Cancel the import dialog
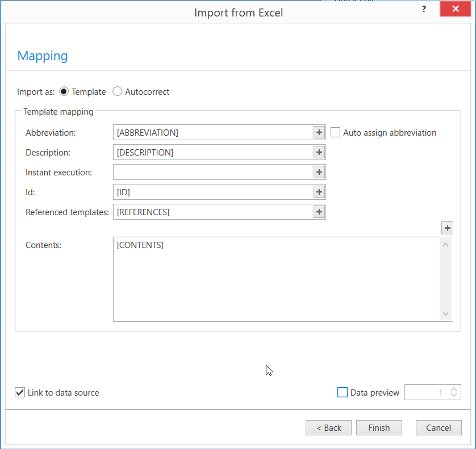 pyautogui.click(x=439, y=428)
